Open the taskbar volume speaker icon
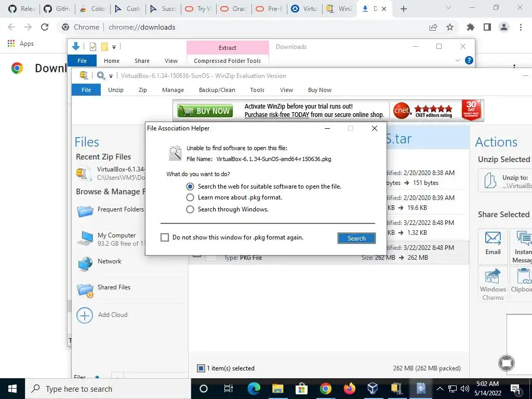Viewport: 532px width, 399px height. click(x=465, y=389)
